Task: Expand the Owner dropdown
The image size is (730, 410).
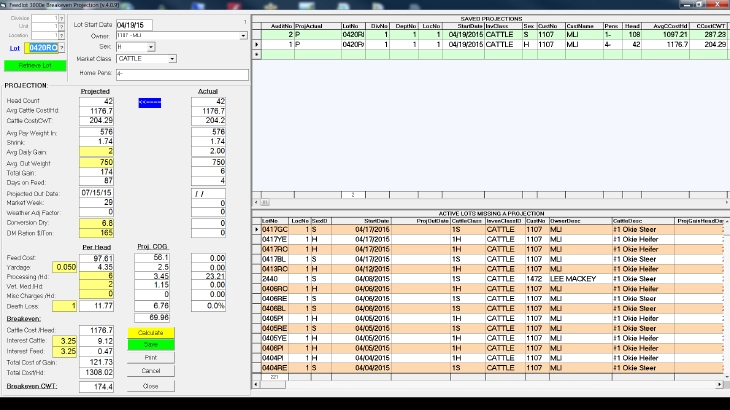Action: 243,35
